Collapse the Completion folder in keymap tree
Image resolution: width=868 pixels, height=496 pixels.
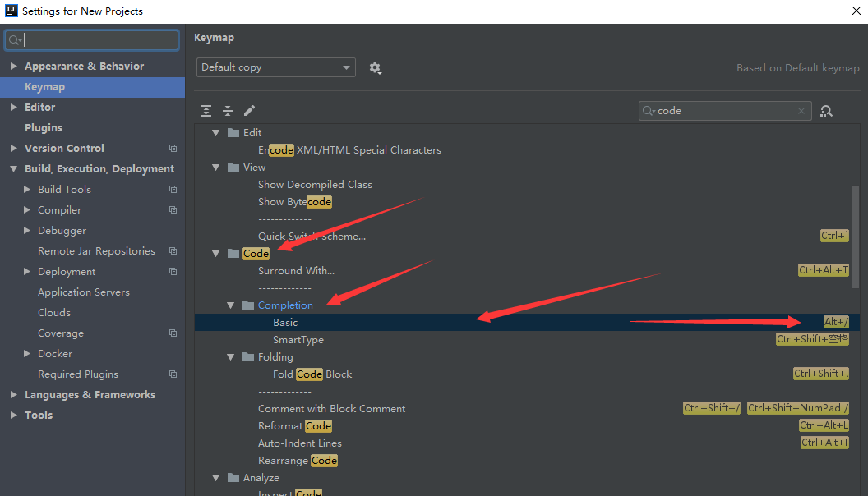tap(231, 305)
